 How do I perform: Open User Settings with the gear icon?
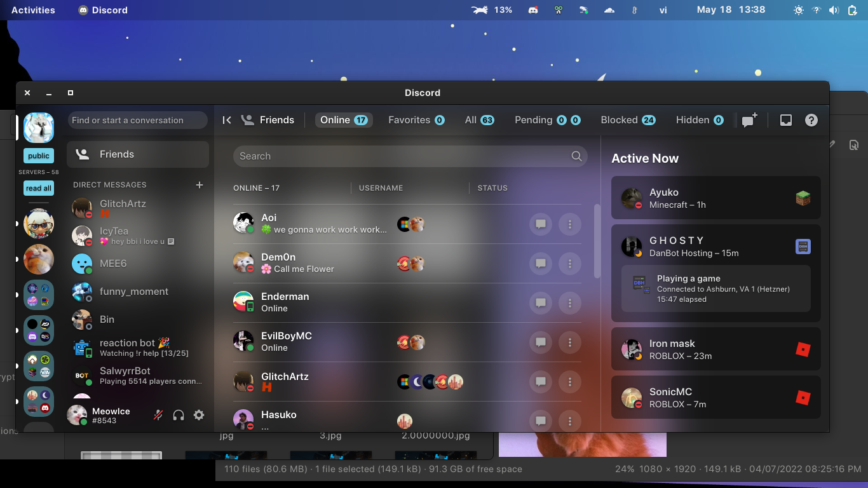click(199, 415)
